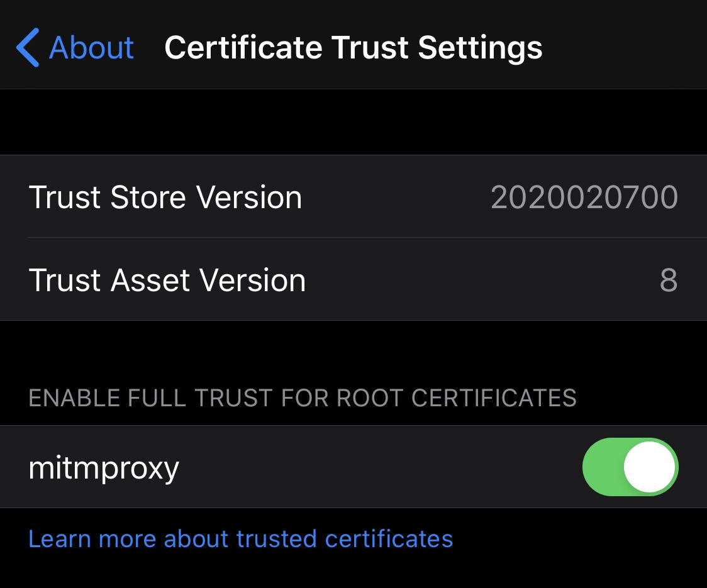Image resolution: width=707 pixels, height=588 pixels.
Task: Tap the Trust Asset Version value 8
Action: coord(669,280)
